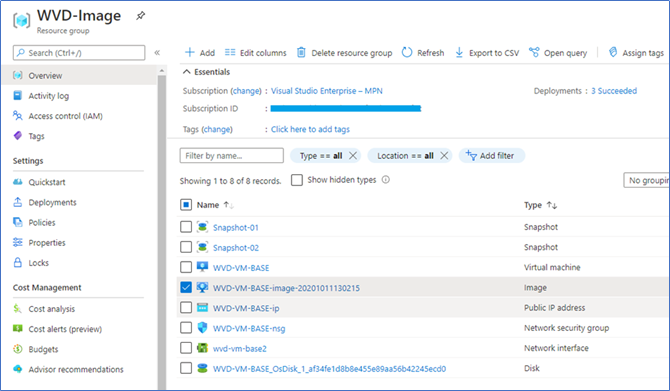The image size is (670, 391).
Task: Click the Open query icon
Action: [534, 52]
